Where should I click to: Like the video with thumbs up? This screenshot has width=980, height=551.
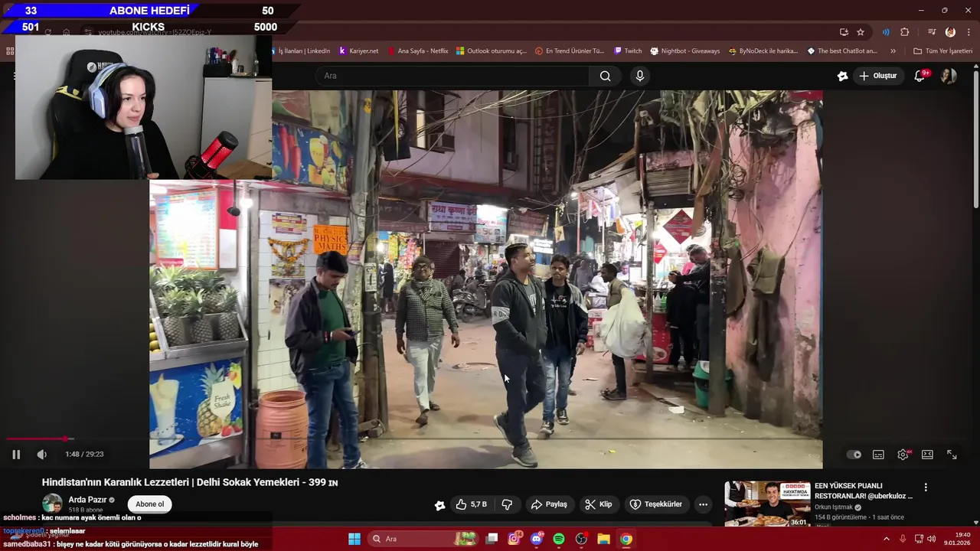click(471, 504)
